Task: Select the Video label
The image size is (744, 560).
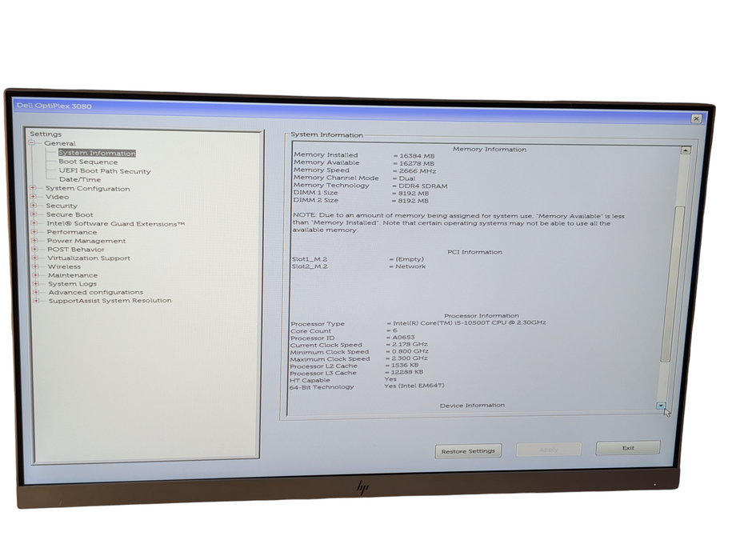Action: point(57,197)
